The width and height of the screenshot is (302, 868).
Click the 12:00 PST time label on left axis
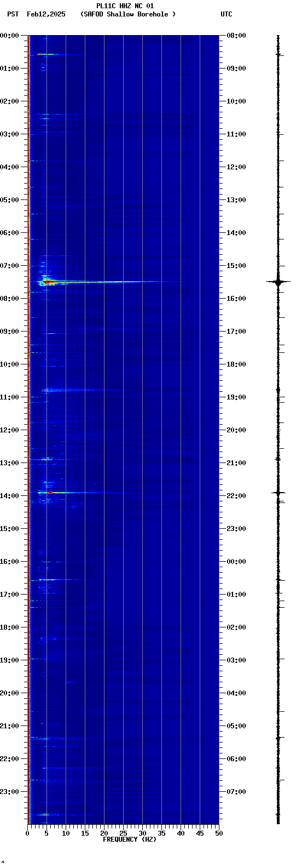point(9,430)
